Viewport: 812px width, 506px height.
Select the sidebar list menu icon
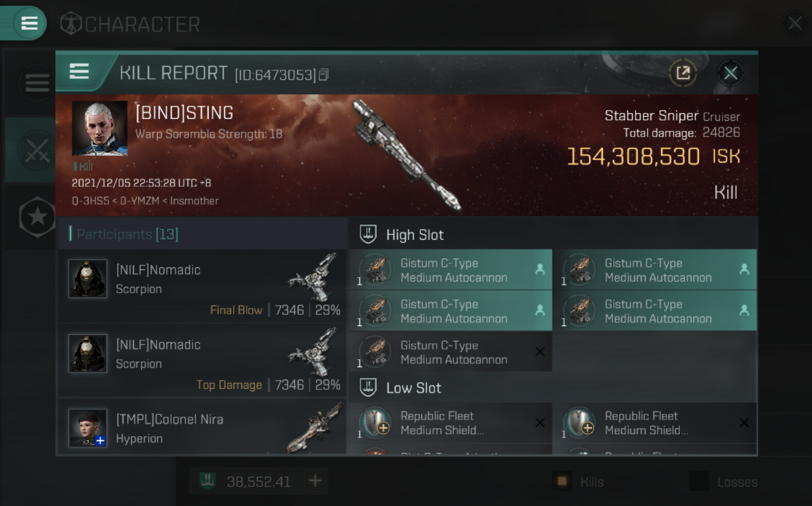37,82
